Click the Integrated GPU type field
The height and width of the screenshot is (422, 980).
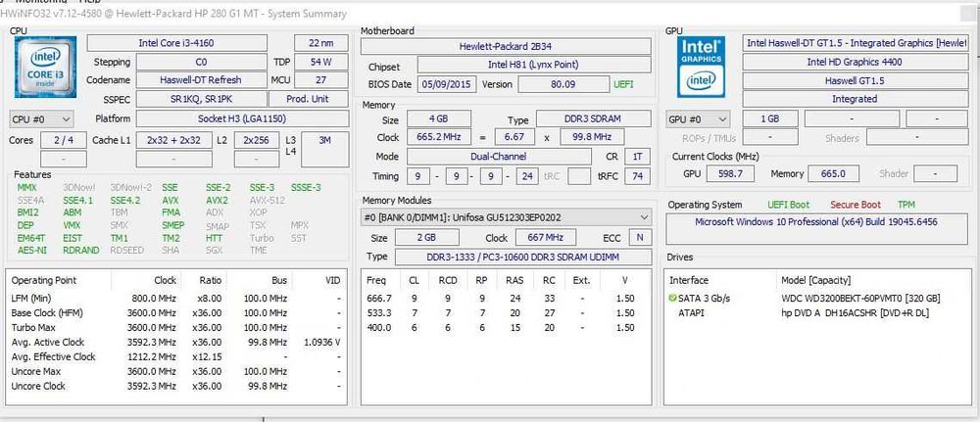pos(855,99)
